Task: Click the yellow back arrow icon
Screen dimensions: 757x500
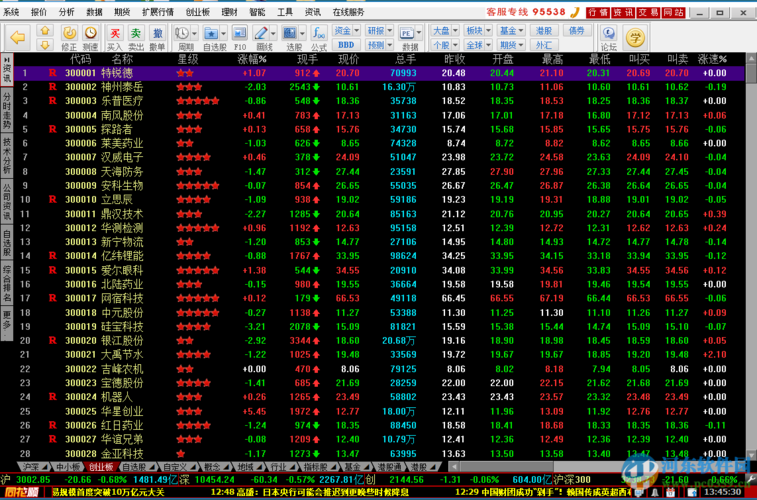Action: [17, 37]
